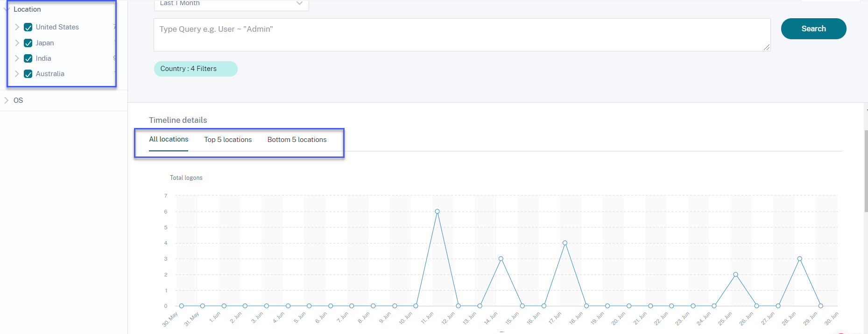Click the Country : 4 Filters chip
The image size is (868, 334).
[195, 69]
